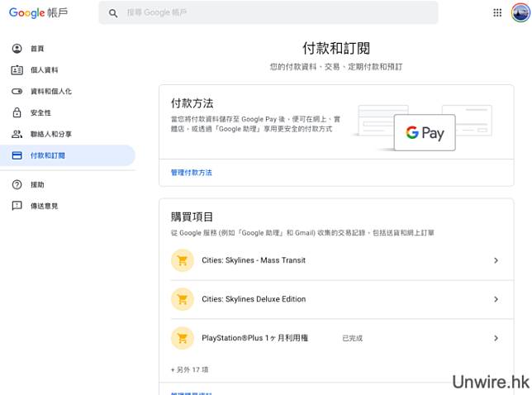Open 援助 help page
The width and height of the screenshot is (532, 395).
point(37,184)
